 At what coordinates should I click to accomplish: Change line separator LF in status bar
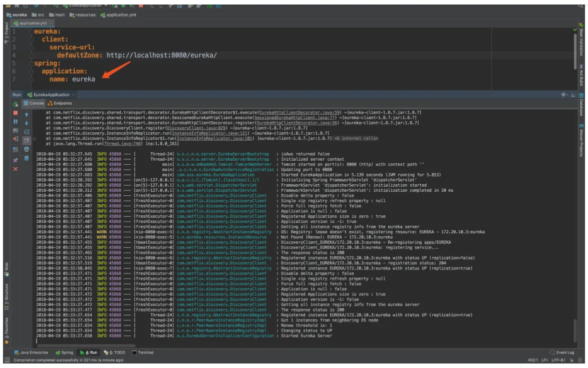point(544,360)
